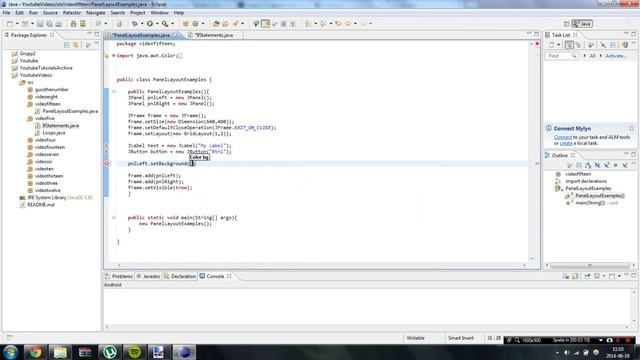Click the New Java Package icon
This screenshot has width=640, height=360.
click(186, 24)
